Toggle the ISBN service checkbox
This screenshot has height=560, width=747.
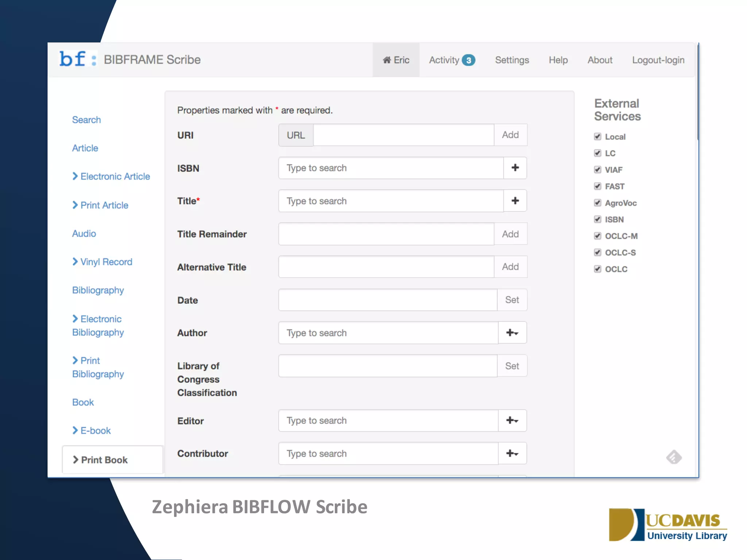coord(597,219)
